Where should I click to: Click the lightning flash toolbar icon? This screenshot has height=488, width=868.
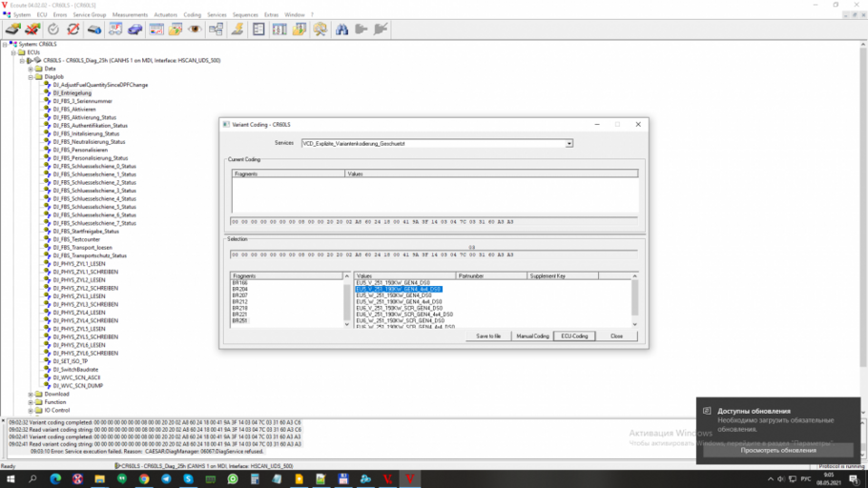pos(238,30)
